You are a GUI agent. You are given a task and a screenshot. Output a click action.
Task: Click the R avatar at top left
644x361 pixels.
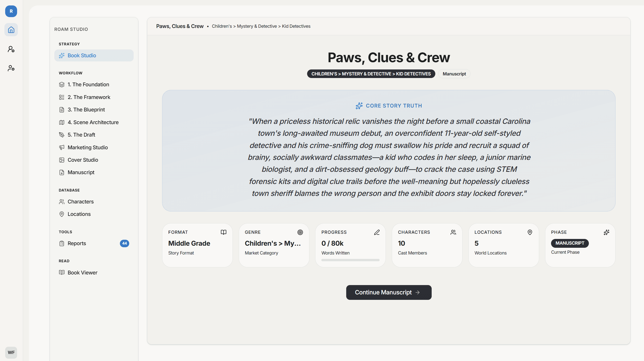pos(11,11)
